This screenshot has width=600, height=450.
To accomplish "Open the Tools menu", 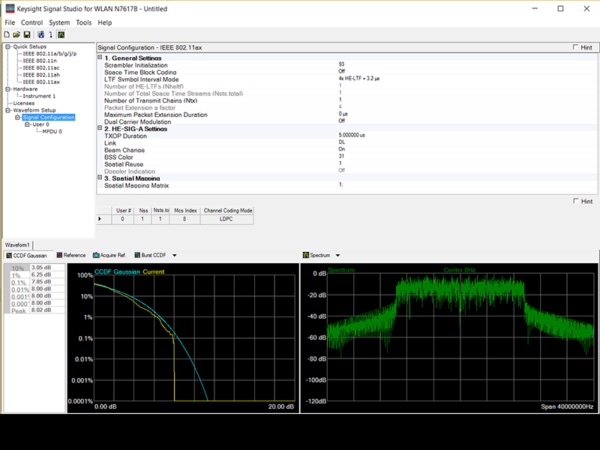I will [x=84, y=23].
